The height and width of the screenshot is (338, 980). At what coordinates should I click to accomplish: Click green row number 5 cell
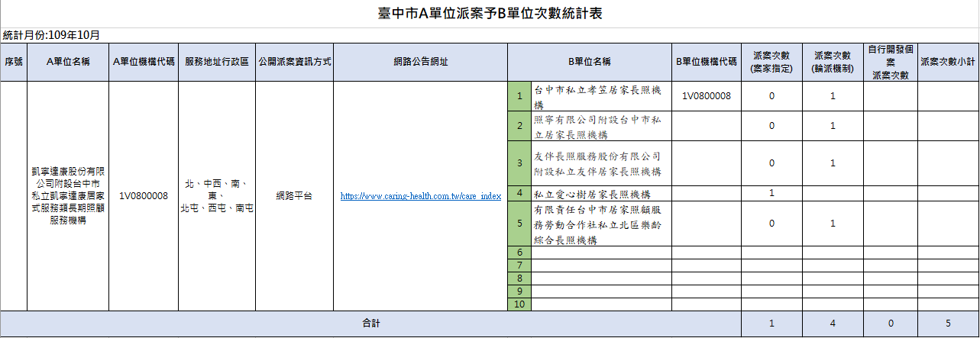pyautogui.click(x=519, y=224)
